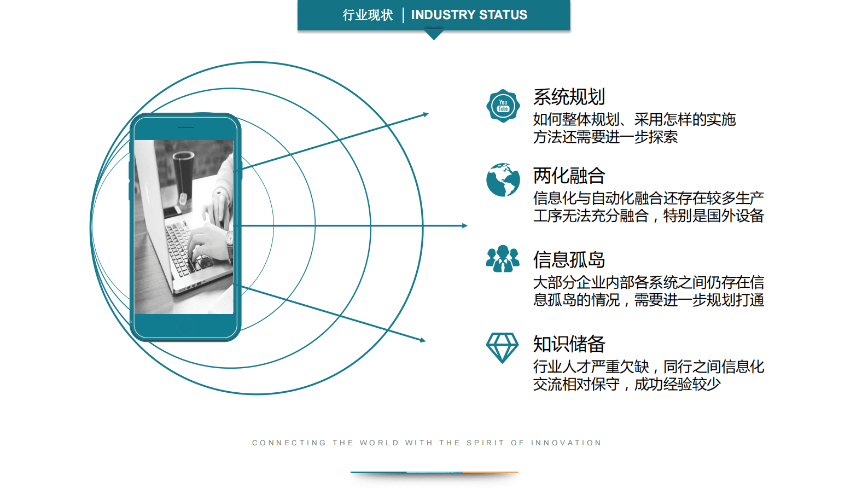Click the upper arrow head pointing right

click(425, 114)
